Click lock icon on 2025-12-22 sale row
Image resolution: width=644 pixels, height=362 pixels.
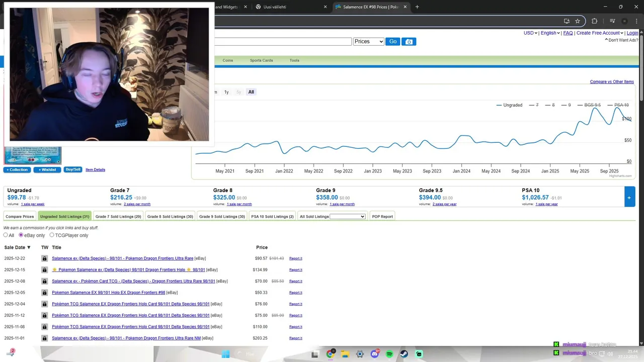coord(44,258)
